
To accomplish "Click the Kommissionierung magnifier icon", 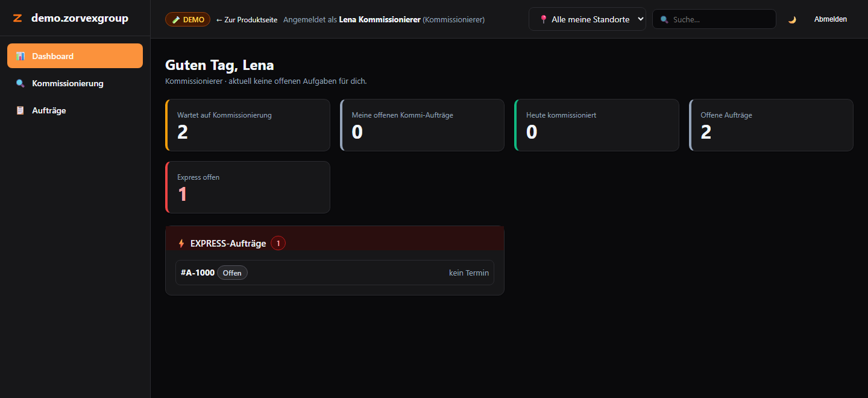I will coord(20,83).
